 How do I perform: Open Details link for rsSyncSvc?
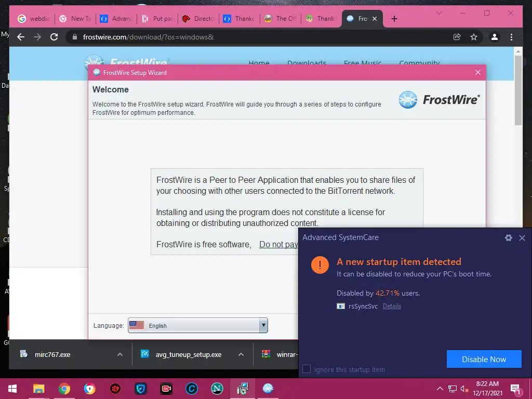tap(392, 306)
